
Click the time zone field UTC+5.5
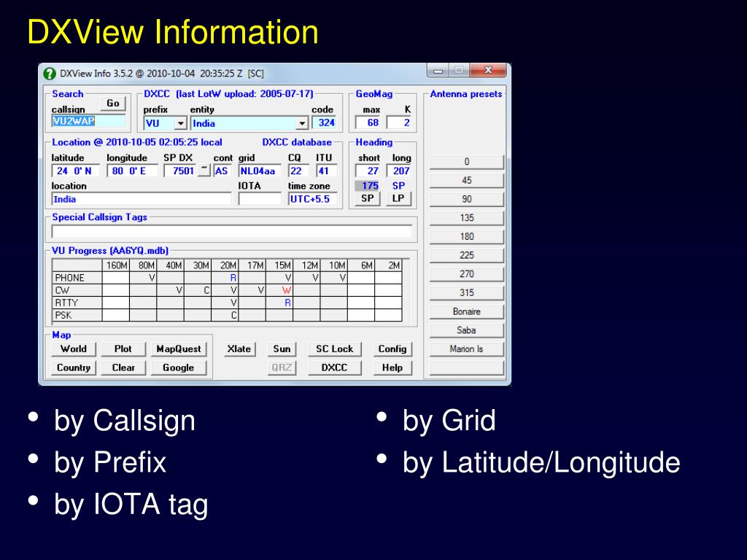point(312,199)
